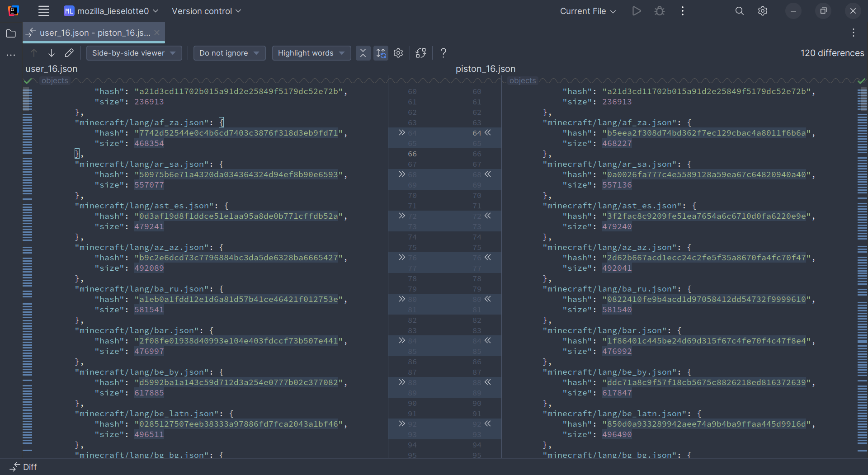This screenshot has width=868, height=475.
Task: Click line number 66 in left gutter
Action: coord(412,154)
